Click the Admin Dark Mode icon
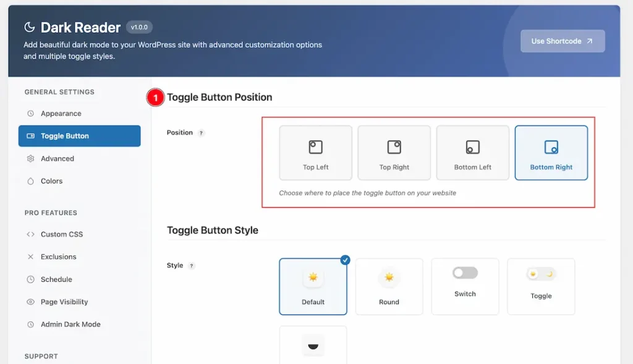Screen dimensions: 633x364 click(31, 324)
